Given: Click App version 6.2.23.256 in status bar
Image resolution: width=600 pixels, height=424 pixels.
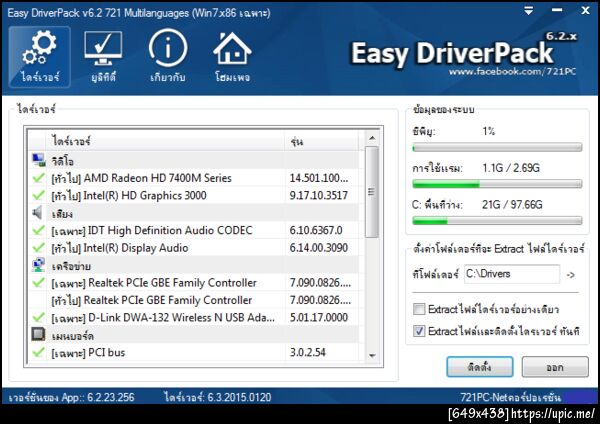Looking at the screenshot, I should click(x=111, y=397).
